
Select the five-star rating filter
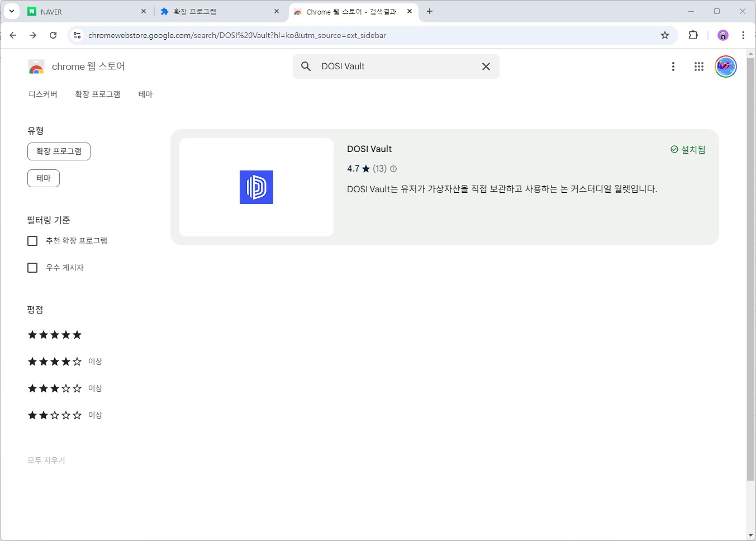click(55, 335)
